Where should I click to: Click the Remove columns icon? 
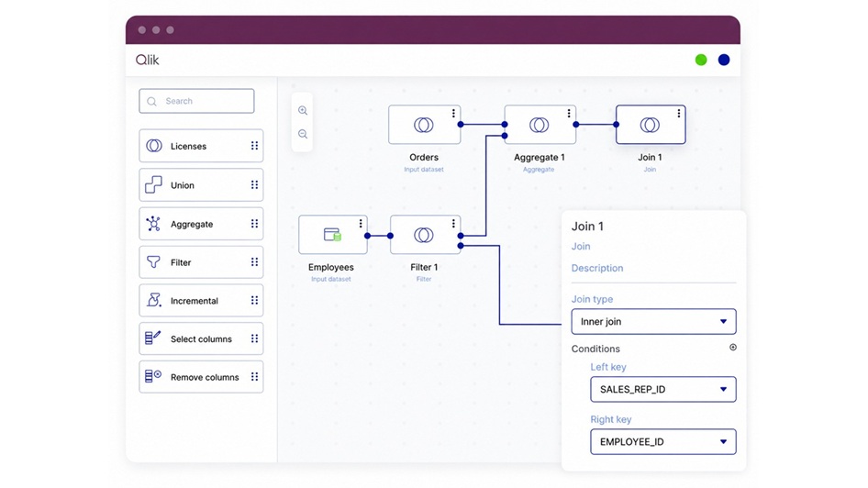coord(153,376)
